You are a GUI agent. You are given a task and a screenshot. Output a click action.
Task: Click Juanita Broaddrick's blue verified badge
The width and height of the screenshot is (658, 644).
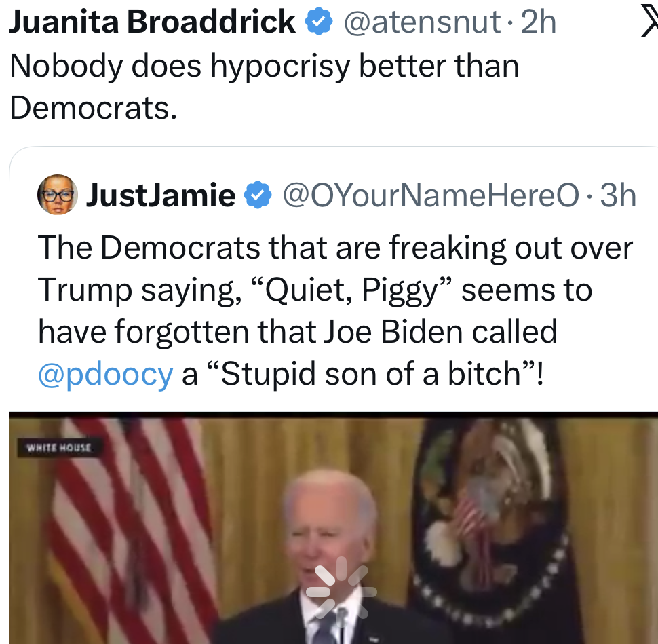(317, 23)
